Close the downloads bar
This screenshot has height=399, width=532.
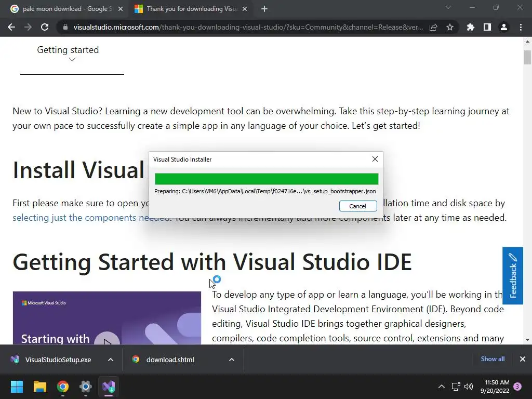coord(523,359)
